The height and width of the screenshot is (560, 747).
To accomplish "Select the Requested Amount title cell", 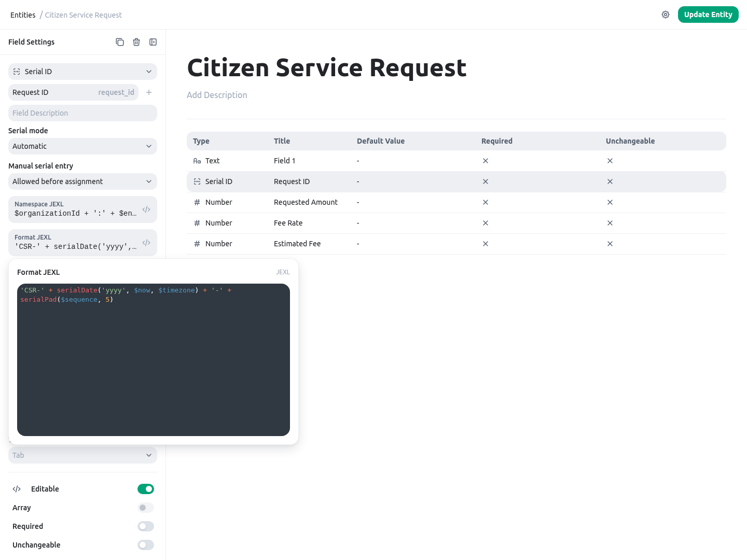I will [x=306, y=202].
